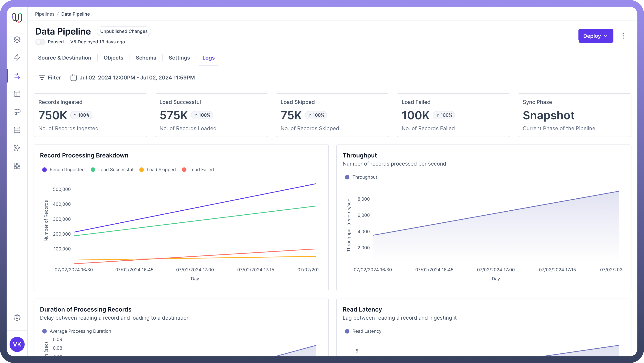This screenshot has height=363, width=644.
Task: Click the Filter button
Action: [x=50, y=78]
